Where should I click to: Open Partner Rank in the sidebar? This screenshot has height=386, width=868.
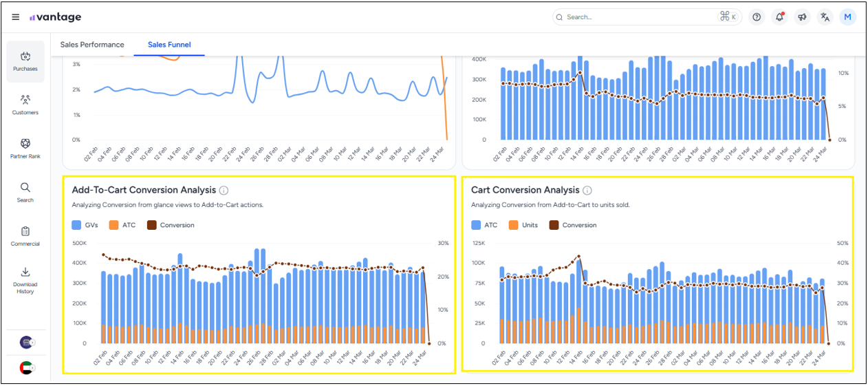click(25, 148)
